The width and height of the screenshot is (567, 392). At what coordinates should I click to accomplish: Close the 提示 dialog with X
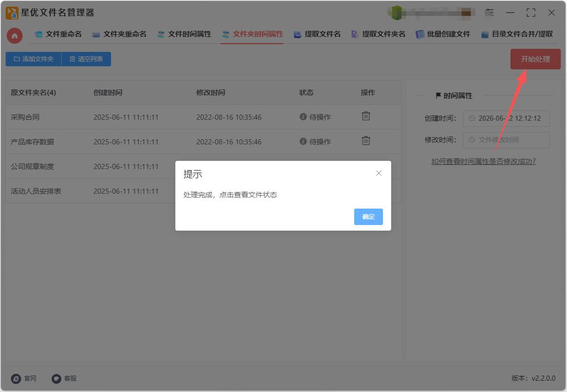click(379, 173)
